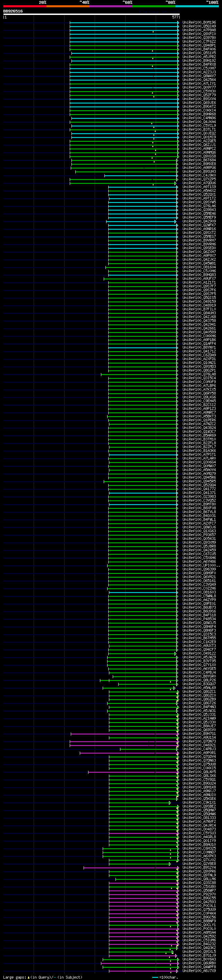Screen dimensions: 222x980
Task: Select hit UniRef100_Q5QIA9
Action: [x=199, y=26]
